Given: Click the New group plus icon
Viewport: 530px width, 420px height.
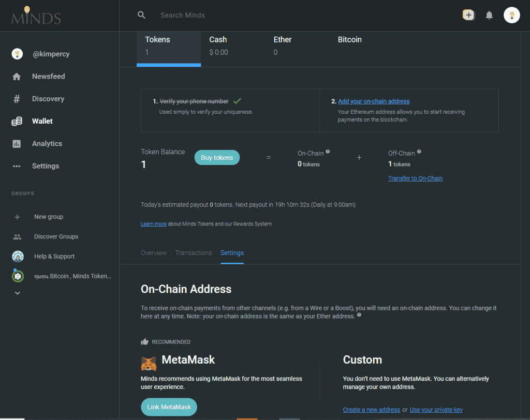Looking at the screenshot, I should tap(17, 217).
